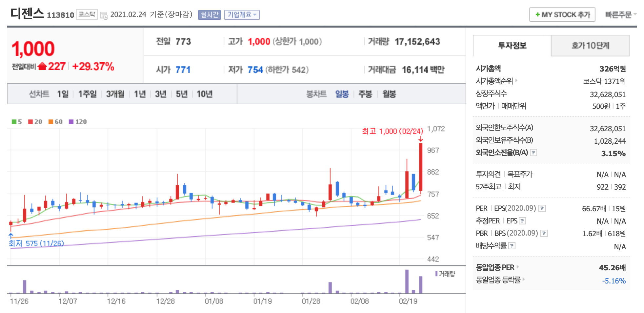Click the 실시간 badge
This screenshot has width=644, height=313.
[210, 15]
